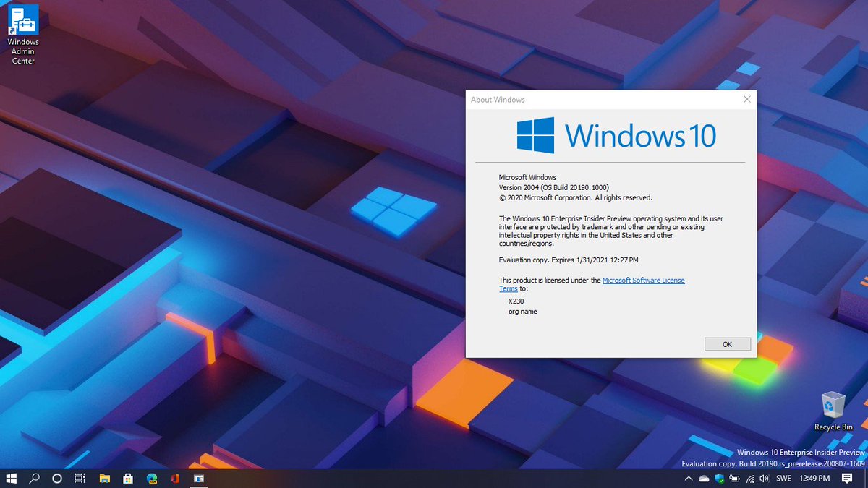
Task: Click the 'org name' text
Action: click(x=523, y=312)
